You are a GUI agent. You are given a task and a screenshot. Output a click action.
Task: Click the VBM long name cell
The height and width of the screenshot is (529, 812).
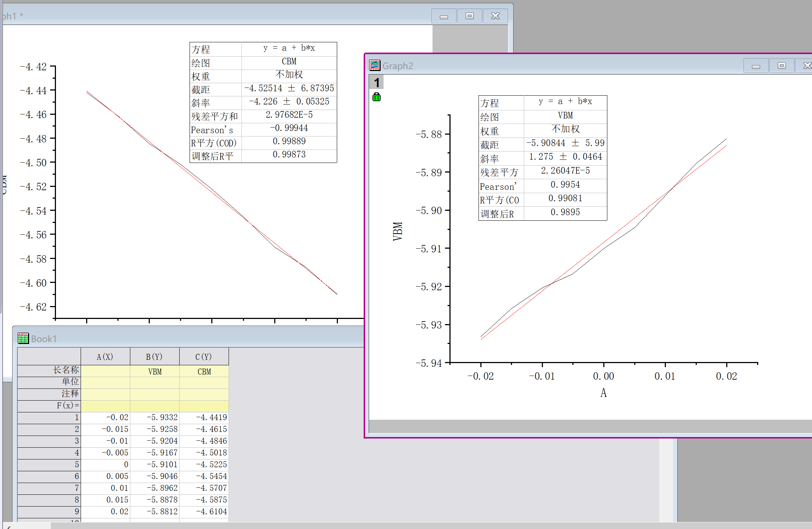click(x=155, y=371)
